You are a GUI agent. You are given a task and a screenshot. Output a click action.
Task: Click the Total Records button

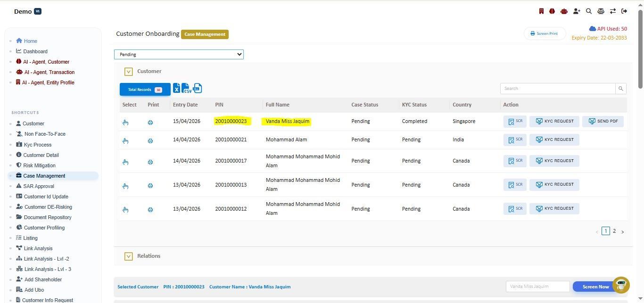pos(145,90)
